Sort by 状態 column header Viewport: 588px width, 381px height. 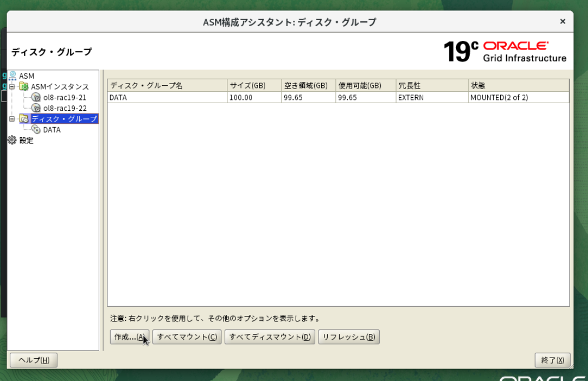(x=519, y=86)
